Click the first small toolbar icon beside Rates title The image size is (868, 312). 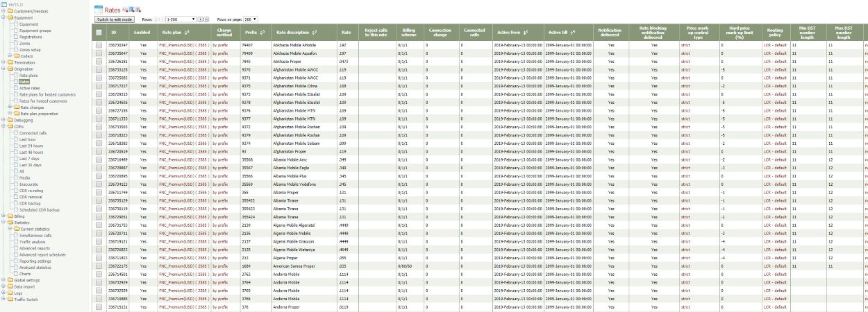tap(125, 10)
